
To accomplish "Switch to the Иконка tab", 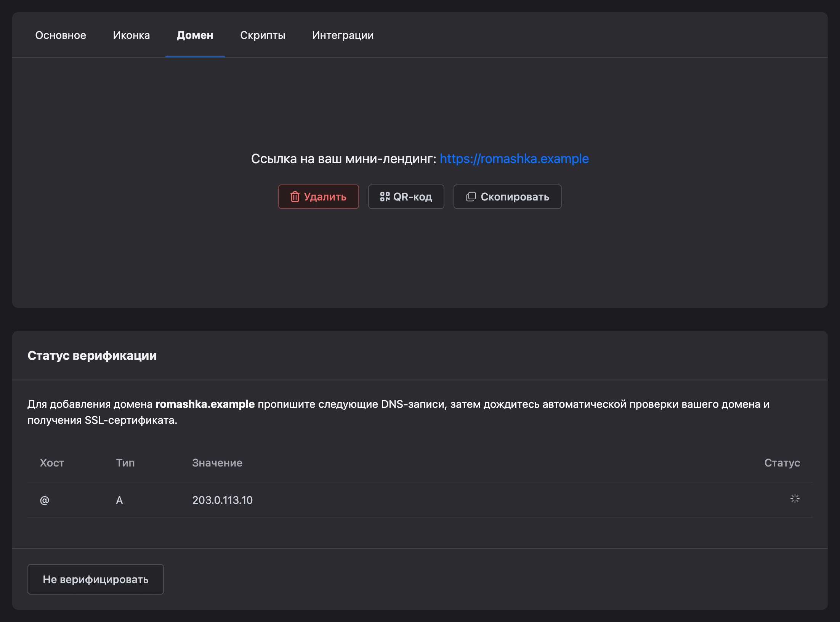I will tap(131, 35).
